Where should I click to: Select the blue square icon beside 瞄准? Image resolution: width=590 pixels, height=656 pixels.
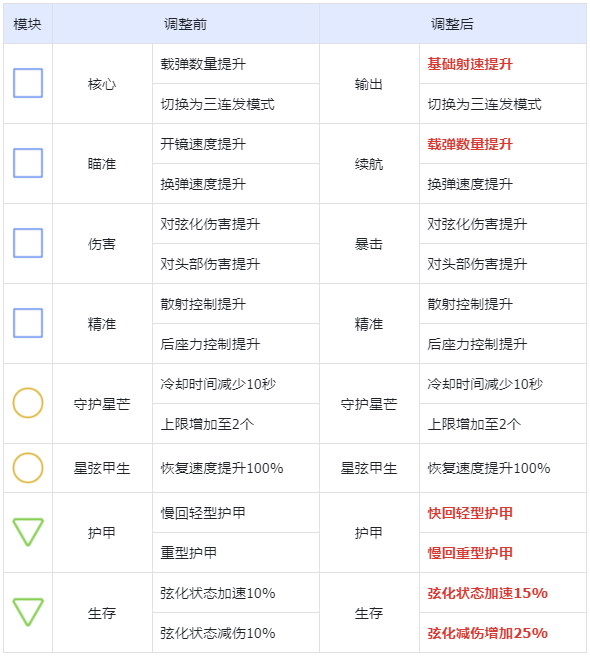(28, 163)
